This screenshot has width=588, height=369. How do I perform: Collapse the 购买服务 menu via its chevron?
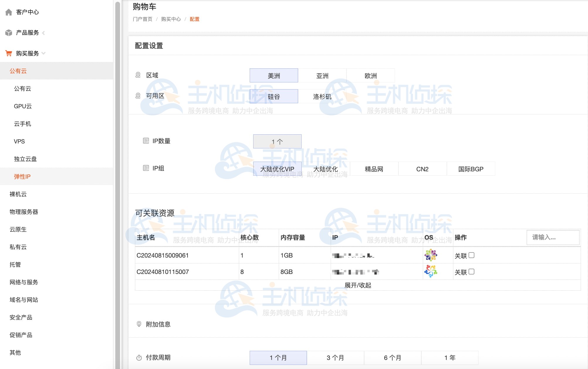(44, 53)
